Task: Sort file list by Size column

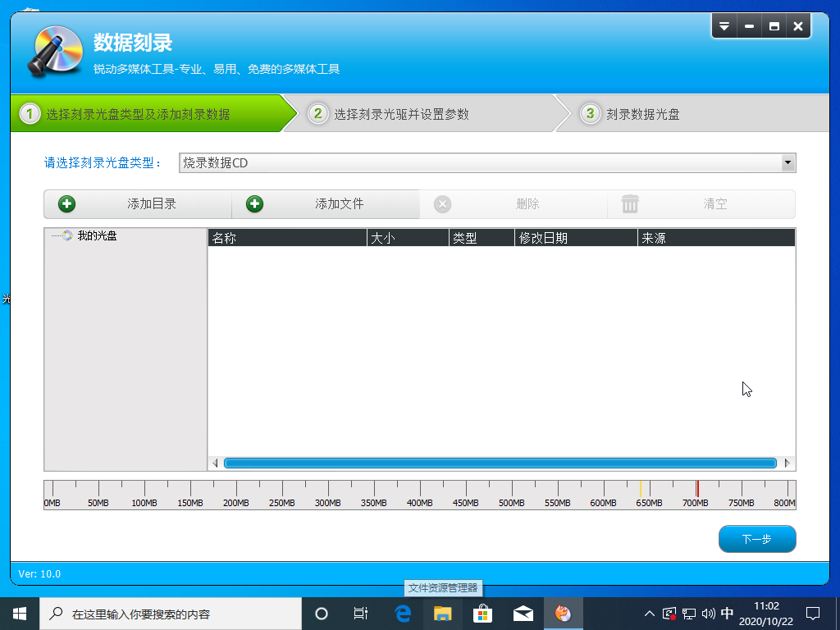Action: click(407, 238)
